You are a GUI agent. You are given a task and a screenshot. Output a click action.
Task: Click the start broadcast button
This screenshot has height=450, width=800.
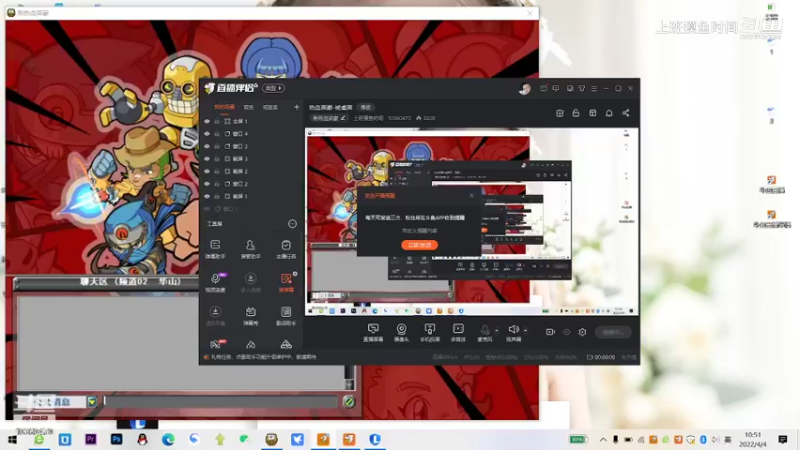point(613,332)
